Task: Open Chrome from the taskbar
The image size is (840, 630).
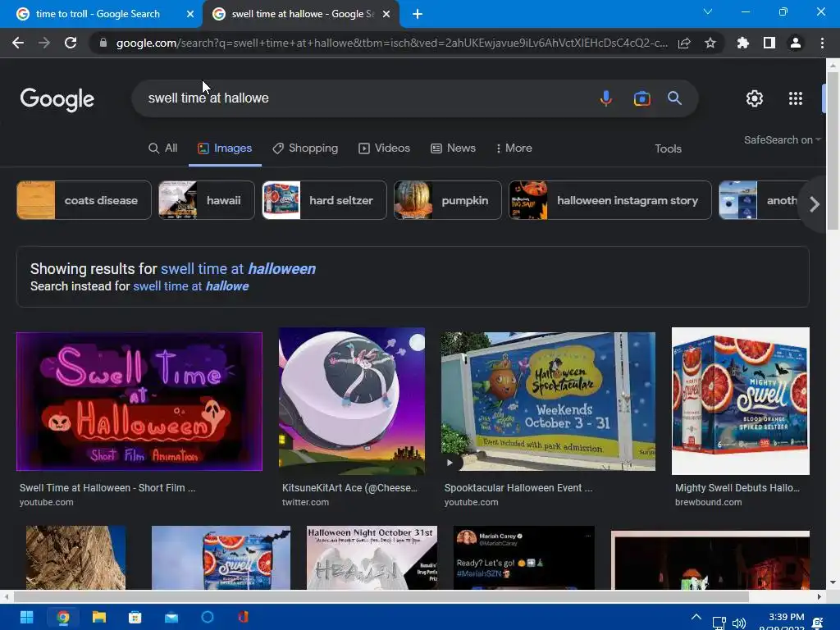Action: (x=63, y=617)
